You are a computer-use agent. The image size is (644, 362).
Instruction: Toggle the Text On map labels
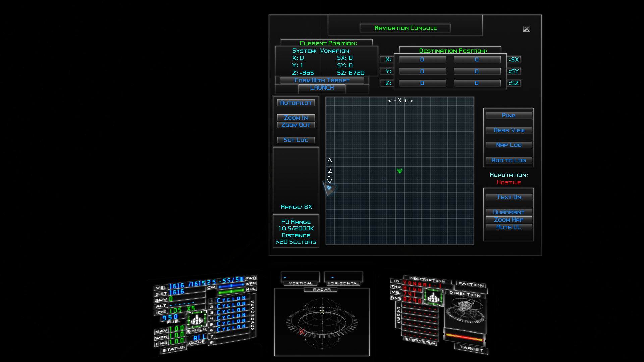509,197
